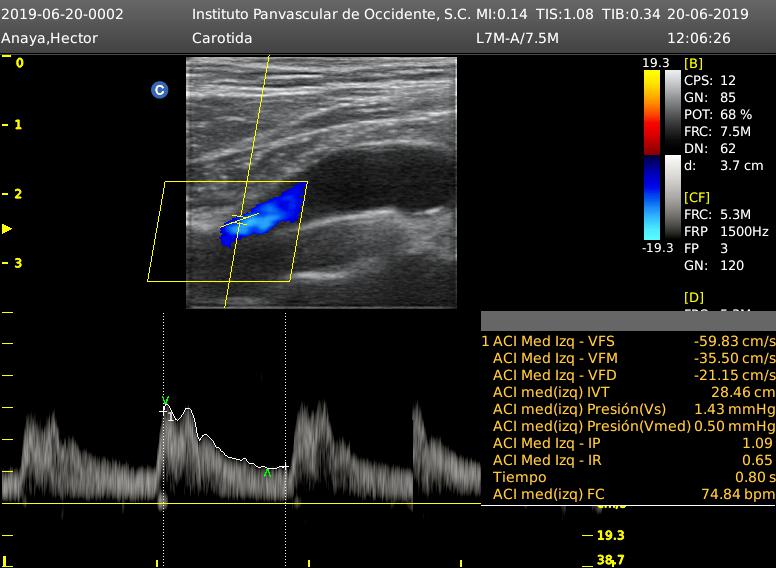Click the green peak systolic V marker
This screenshot has width=776, height=568.
point(165,400)
